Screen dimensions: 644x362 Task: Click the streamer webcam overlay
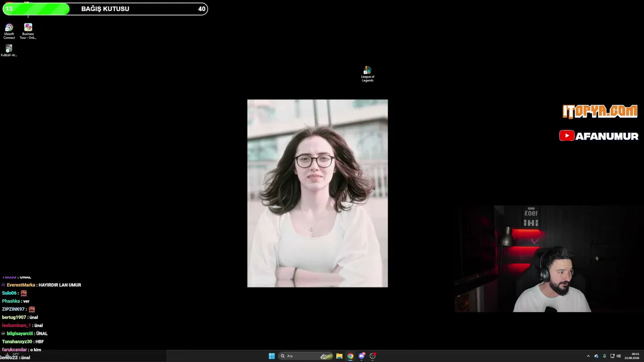[549, 258]
